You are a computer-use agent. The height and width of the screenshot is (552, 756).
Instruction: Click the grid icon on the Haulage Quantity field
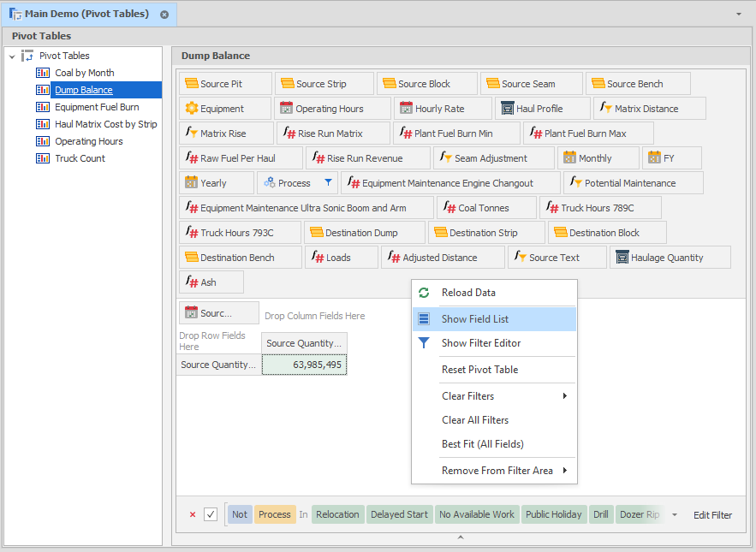point(622,257)
